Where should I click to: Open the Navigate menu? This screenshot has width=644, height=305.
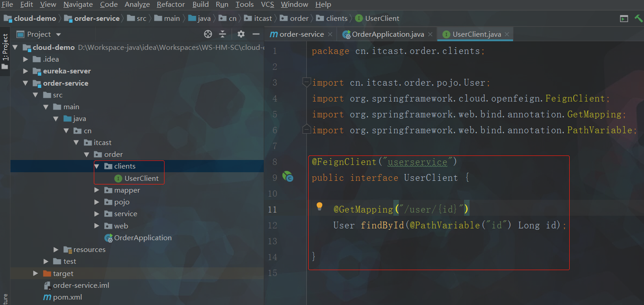(x=78, y=5)
